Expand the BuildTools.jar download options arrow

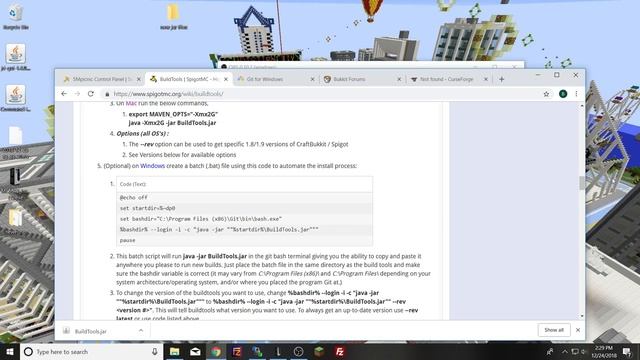[x=141, y=331]
